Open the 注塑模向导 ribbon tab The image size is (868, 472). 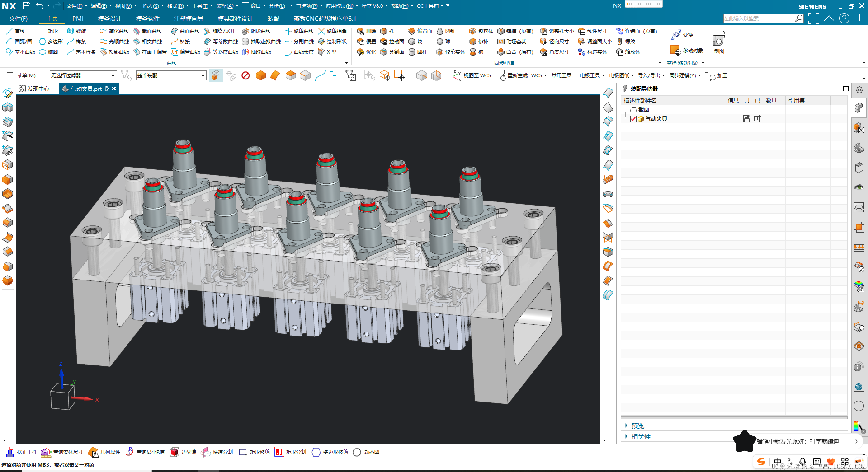[189, 19]
